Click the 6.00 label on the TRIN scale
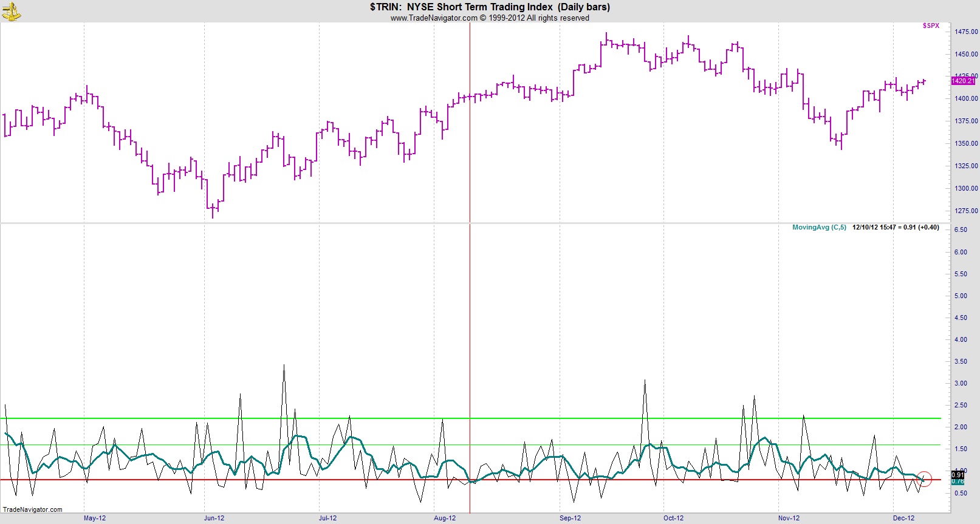This screenshot has width=980, height=524. coord(961,252)
